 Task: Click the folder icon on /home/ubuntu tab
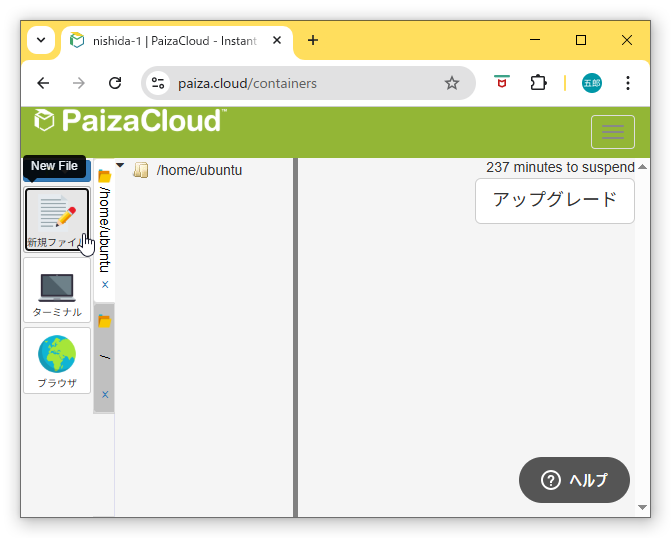tap(104, 176)
